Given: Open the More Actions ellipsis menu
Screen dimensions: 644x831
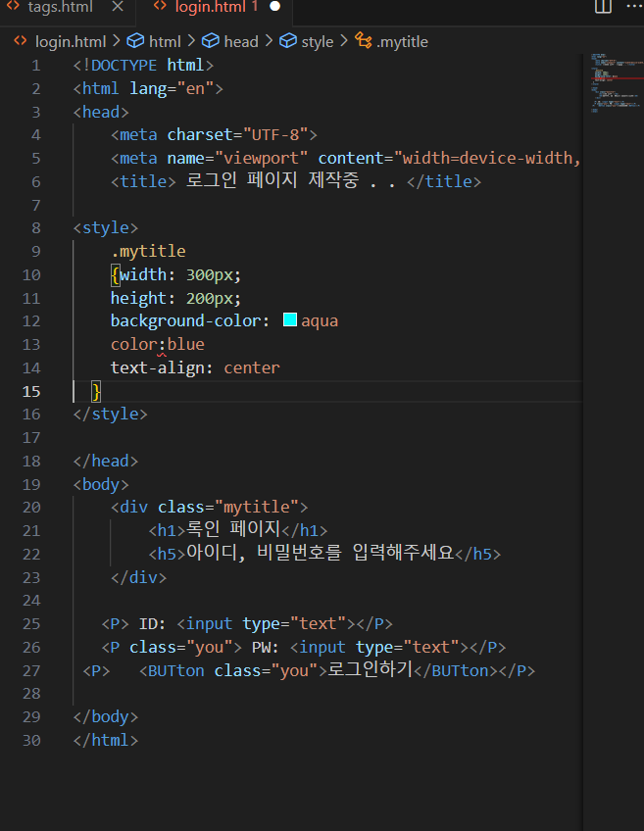Looking at the screenshot, I should (x=634, y=6).
